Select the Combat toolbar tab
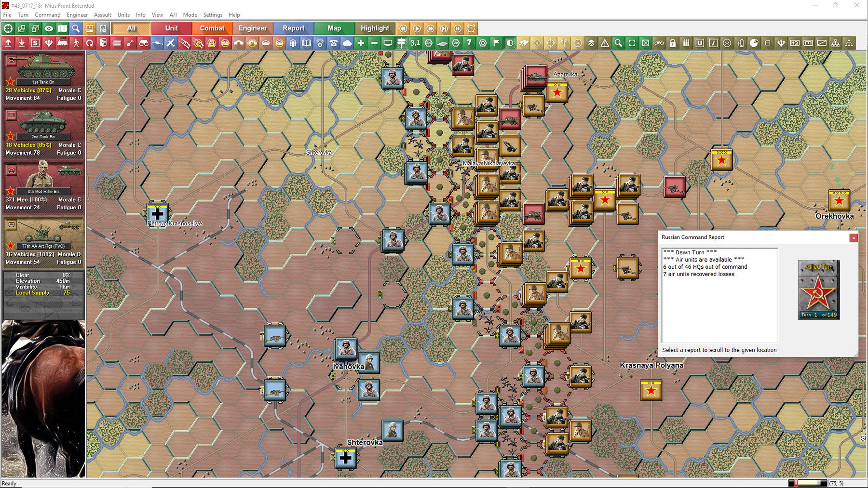The height and width of the screenshot is (488, 868). pos(212,28)
